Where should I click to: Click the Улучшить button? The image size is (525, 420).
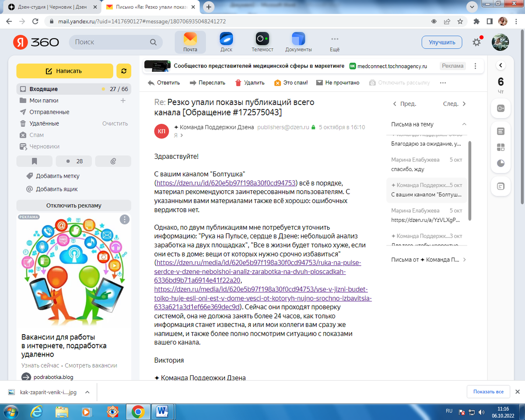(442, 42)
